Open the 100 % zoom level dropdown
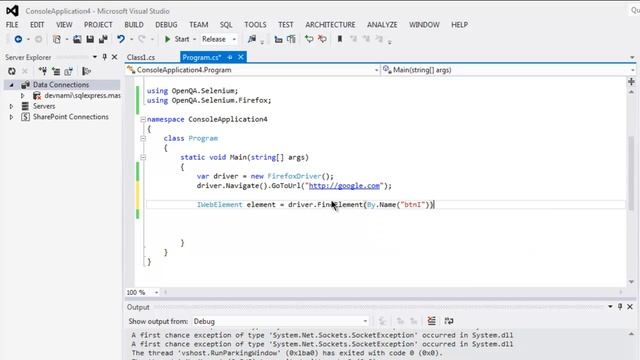 [x=156, y=292]
